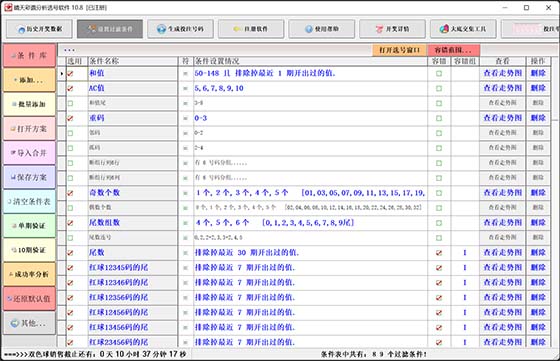This screenshot has height=361, width=560.
Task: Open 使用帮助 from the toolbar
Action: [x=322, y=29]
